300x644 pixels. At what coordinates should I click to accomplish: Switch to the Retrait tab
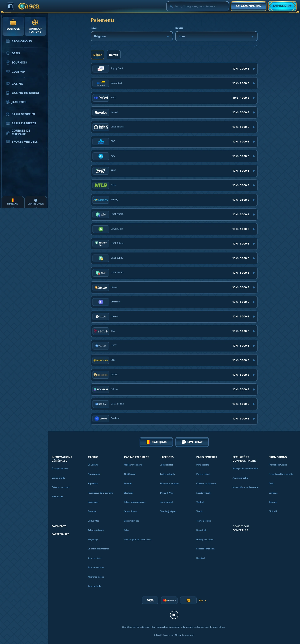(114, 55)
